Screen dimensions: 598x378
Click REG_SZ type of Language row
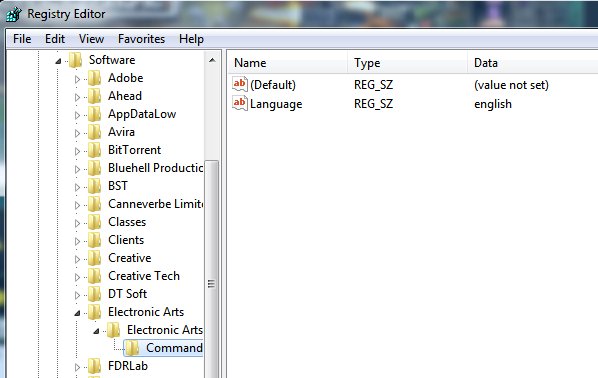click(x=373, y=104)
